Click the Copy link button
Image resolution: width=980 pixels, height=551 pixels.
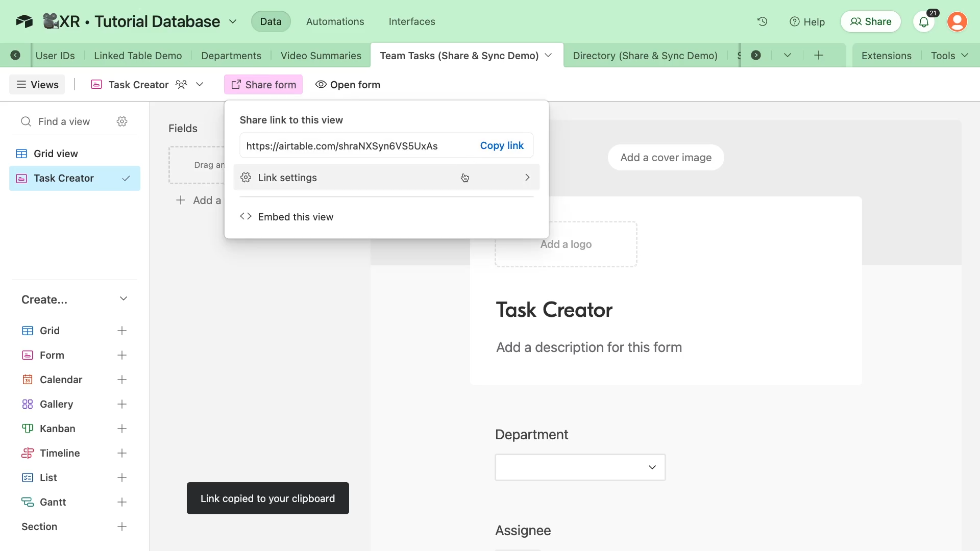[x=501, y=146]
